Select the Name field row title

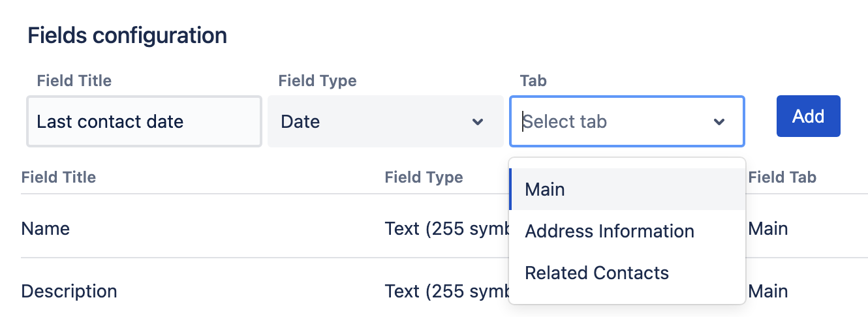point(46,229)
